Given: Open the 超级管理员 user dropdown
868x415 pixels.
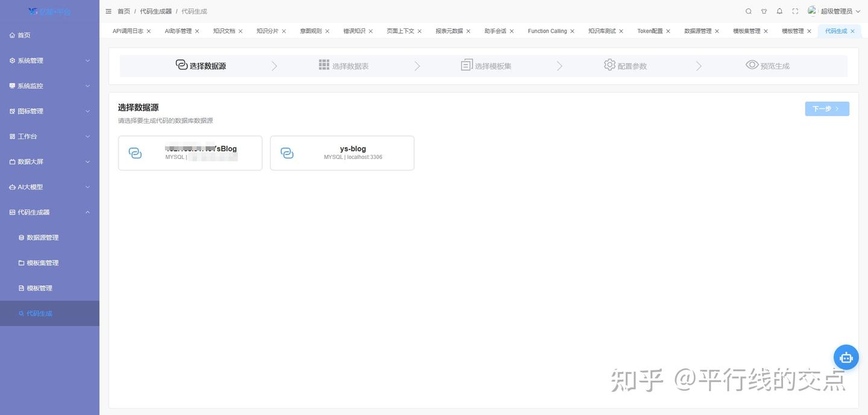Looking at the screenshot, I should click(840, 11).
